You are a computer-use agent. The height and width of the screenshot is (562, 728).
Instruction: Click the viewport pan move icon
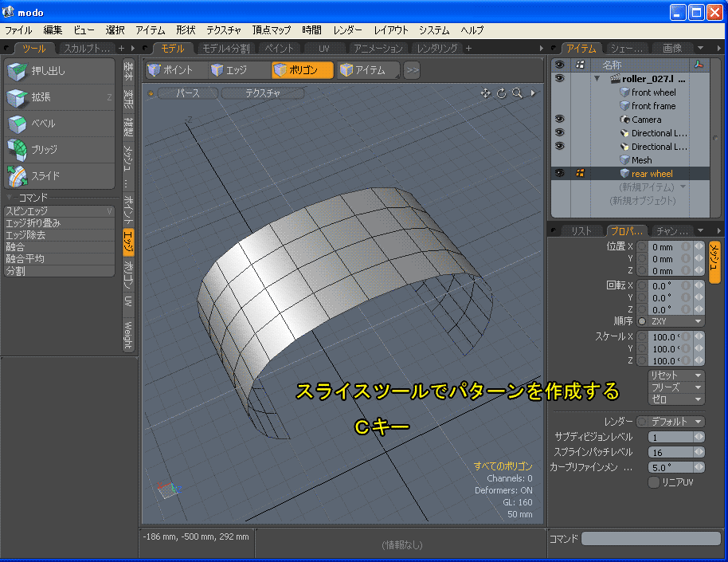(x=486, y=93)
